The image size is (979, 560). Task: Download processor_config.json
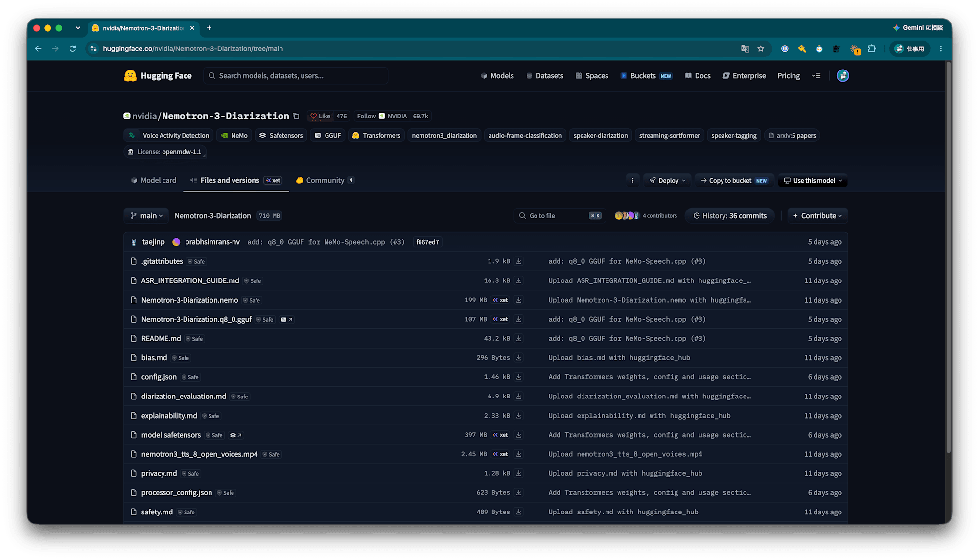coord(519,492)
